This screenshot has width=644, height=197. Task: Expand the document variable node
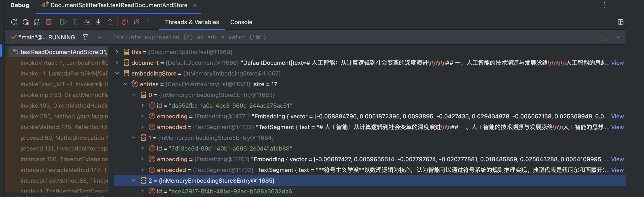click(117, 63)
